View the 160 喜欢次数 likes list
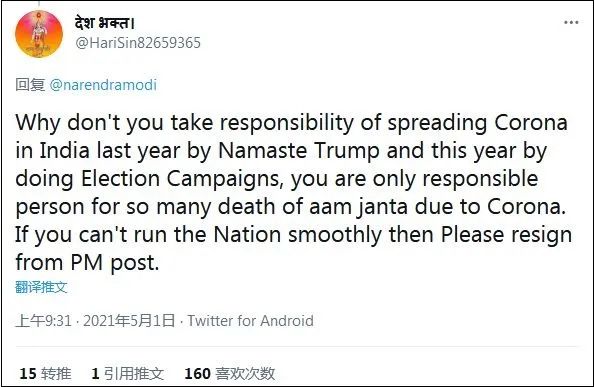Screen dimensions: 594x387 (x=230, y=373)
